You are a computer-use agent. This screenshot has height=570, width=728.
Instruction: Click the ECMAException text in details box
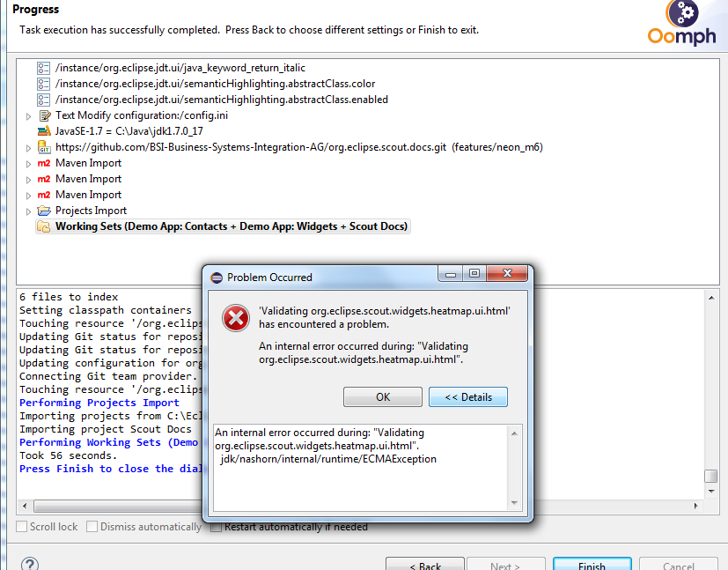[328, 460]
